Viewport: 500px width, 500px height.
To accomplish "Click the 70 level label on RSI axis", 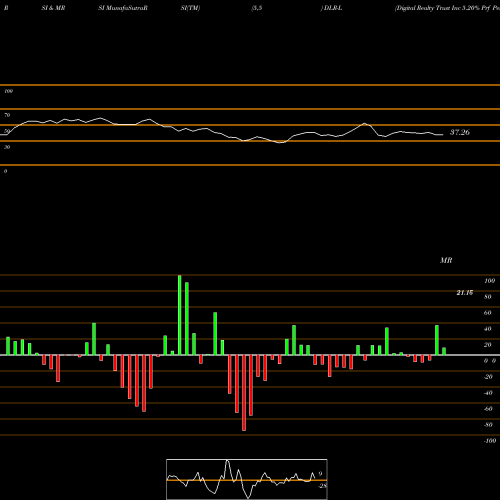I will pyautogui.click(x=7, y=115).
